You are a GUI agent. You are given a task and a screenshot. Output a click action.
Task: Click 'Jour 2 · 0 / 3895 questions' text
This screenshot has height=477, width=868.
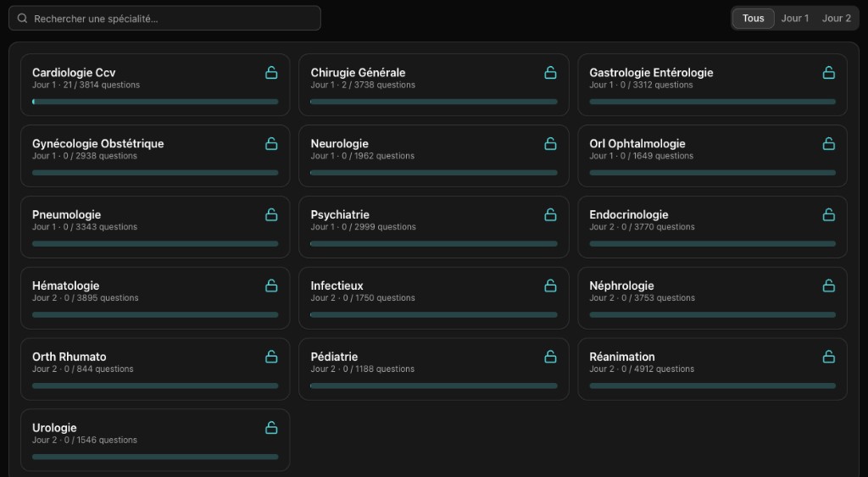pos(86,297)
